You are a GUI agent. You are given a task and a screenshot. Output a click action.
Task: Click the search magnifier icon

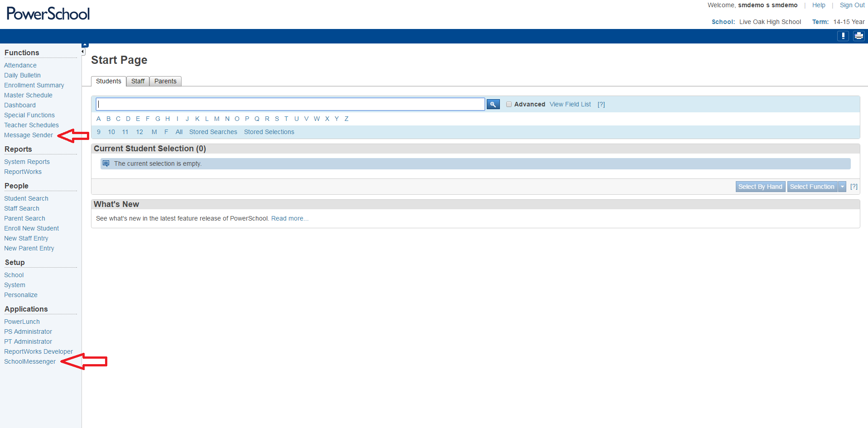493,104
